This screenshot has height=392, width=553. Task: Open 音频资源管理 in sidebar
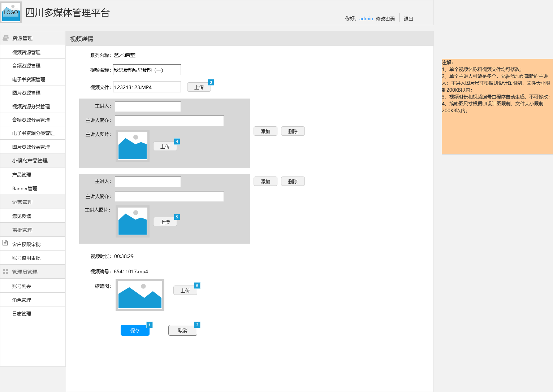(x=33, y=66)
